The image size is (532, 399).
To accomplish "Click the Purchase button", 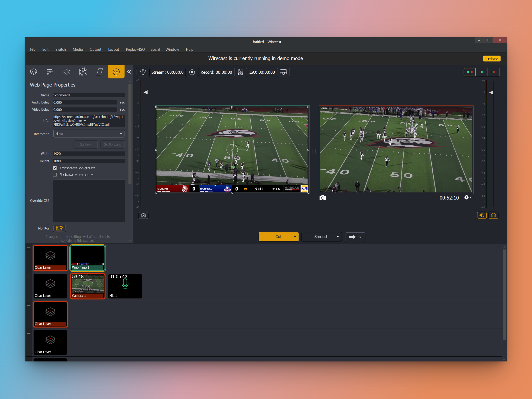I will click(491, 59).
